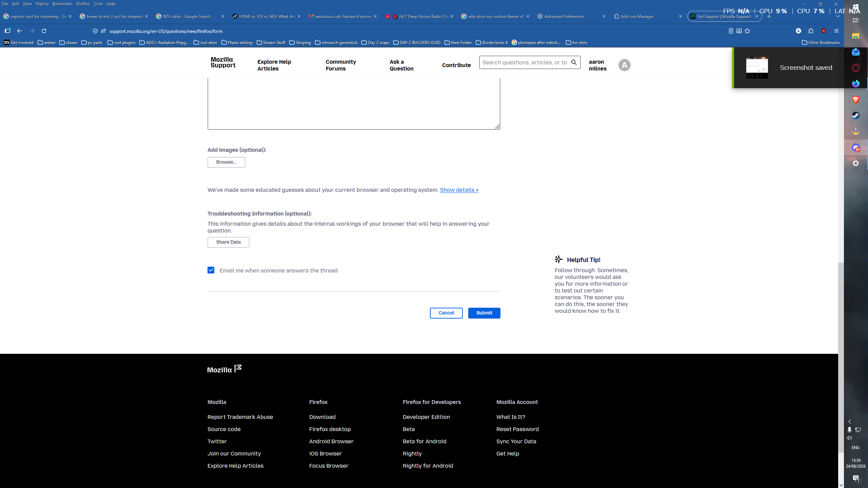Image resolution: width=868 pixels, height=488 pixels.
Task: Open the Contribute navigation link
Action: [456, 65]
